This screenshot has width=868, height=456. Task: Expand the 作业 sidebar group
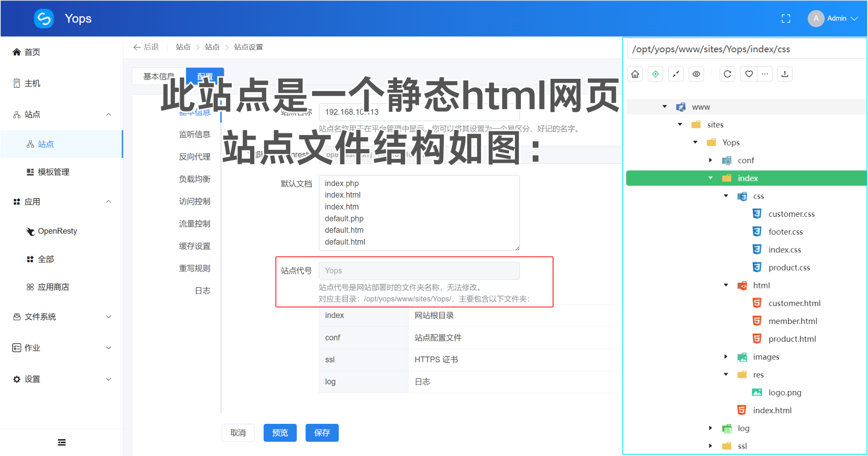108,348
